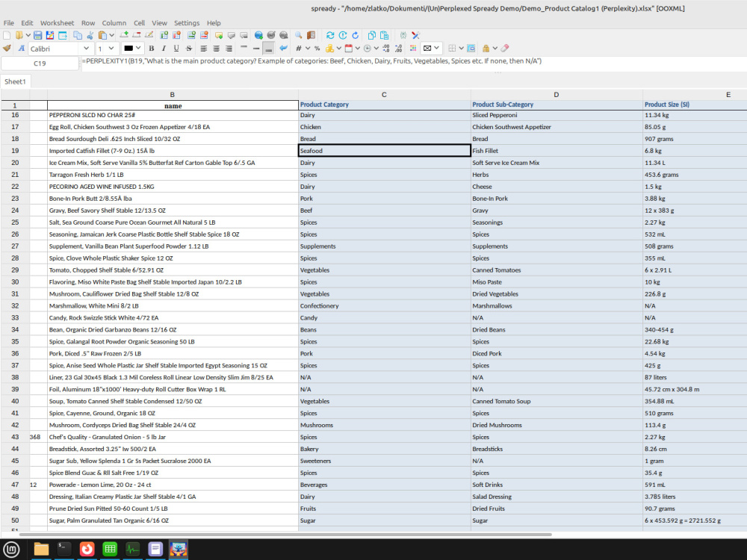The height and width of the screenshot is (560, 747).
Task: Open the Worksheet menu
Action: 57,22
